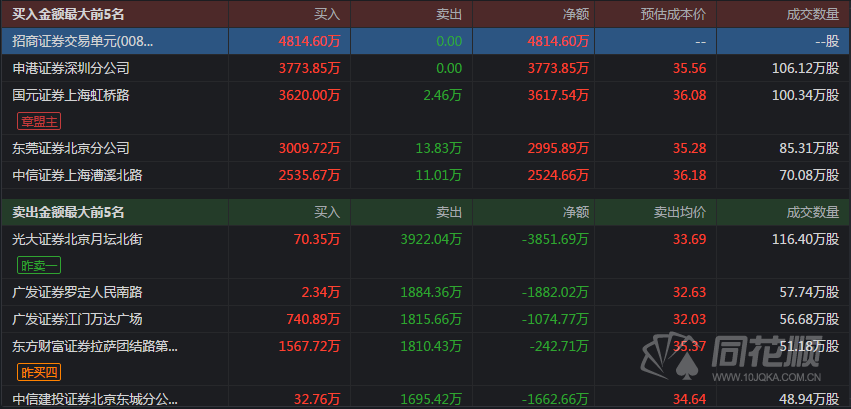Select sell value 13.83万
The height and width of the screenshot is (409, 851).
click(x=437, y=148)
